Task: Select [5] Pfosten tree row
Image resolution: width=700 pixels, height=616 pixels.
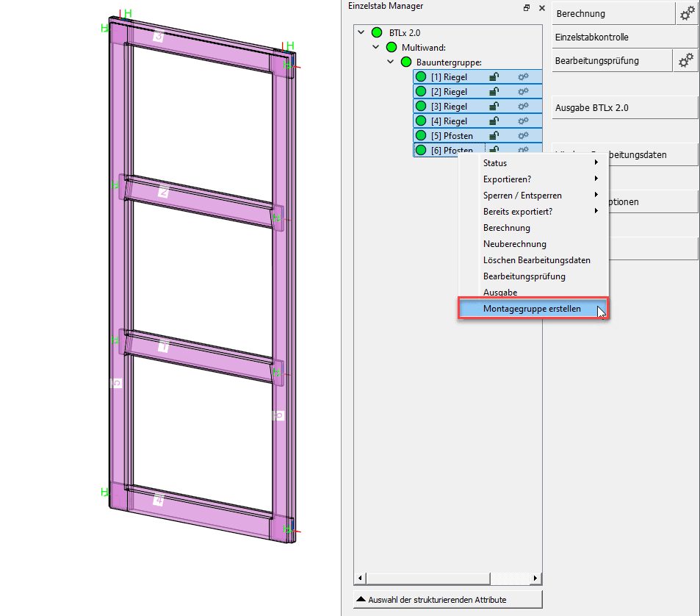Action: 477,135
